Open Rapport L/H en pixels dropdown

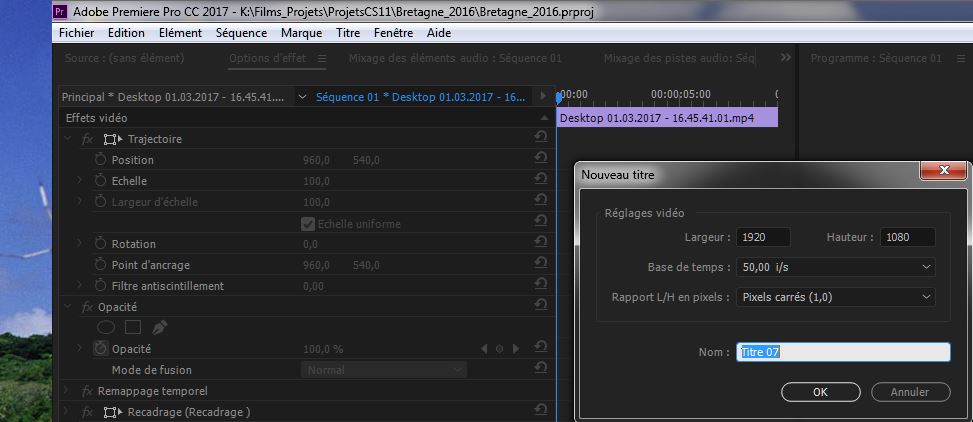tap(835, 297)
